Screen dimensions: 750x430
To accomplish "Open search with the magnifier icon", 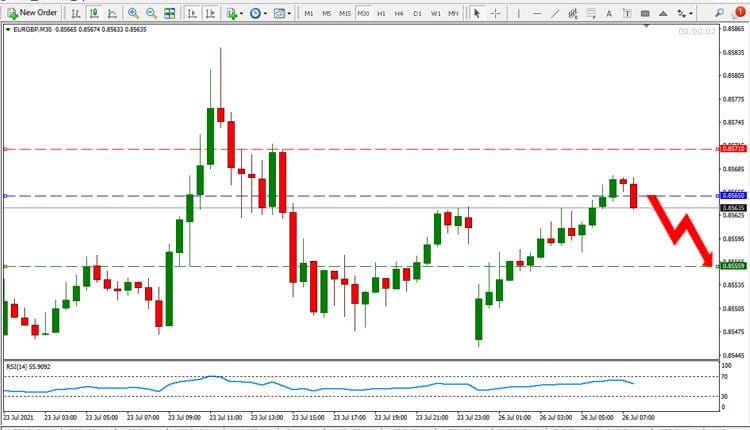I will tap(719, 13).
